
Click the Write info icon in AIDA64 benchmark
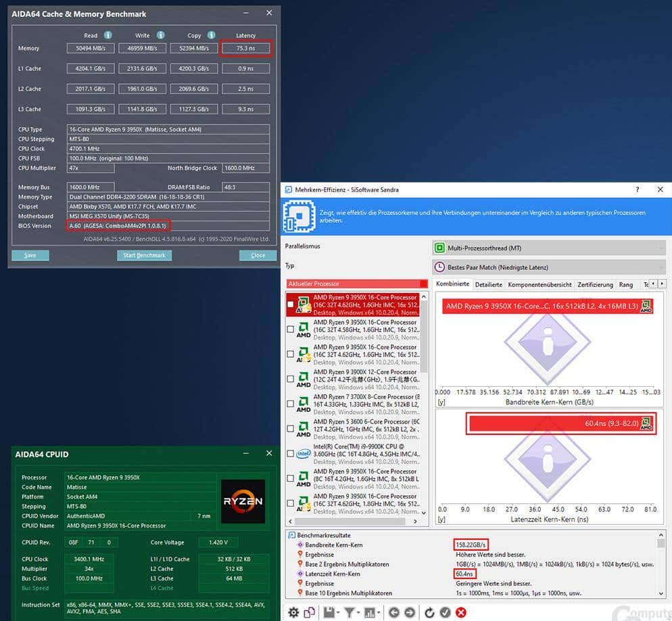(161, 35)
